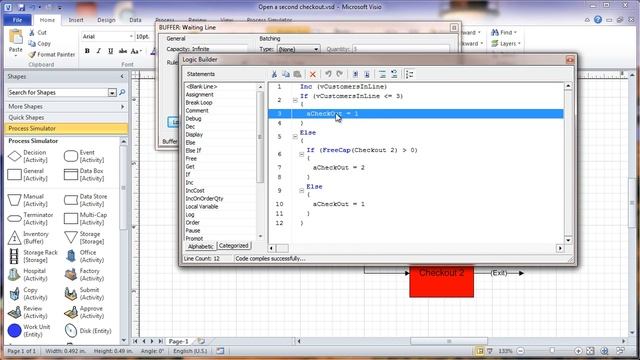
Task: Click Undo arrow in Logic Builder toolbar
Action: point(328,74)
